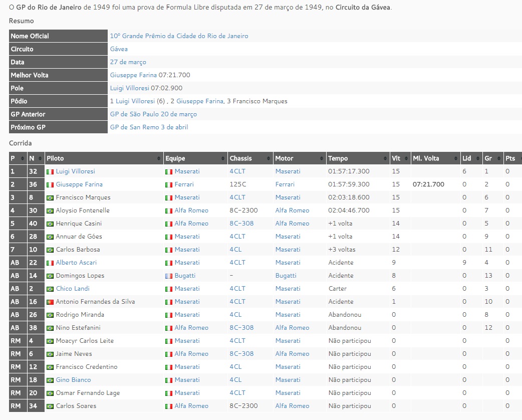Screen dimensions: 522x420
Task: Sort by the Lid column header
Action: (471, 158)
